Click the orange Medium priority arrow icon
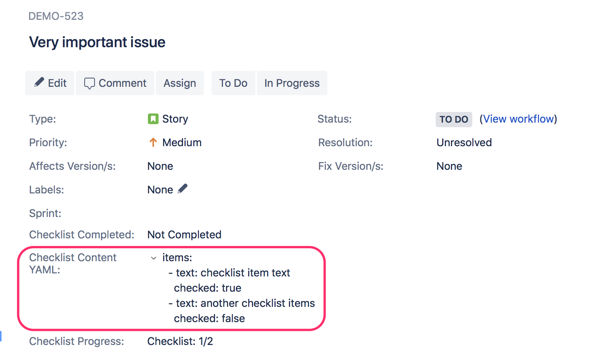 (153, 142)
